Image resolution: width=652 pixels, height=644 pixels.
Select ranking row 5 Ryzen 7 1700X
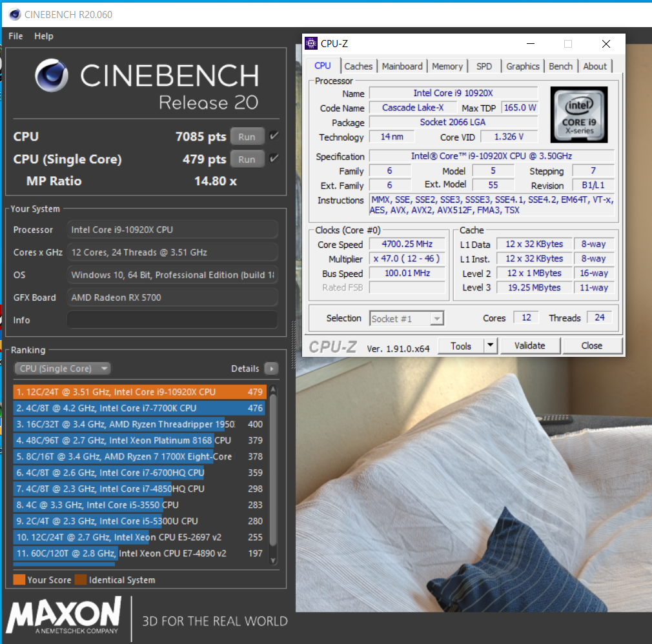139,456
